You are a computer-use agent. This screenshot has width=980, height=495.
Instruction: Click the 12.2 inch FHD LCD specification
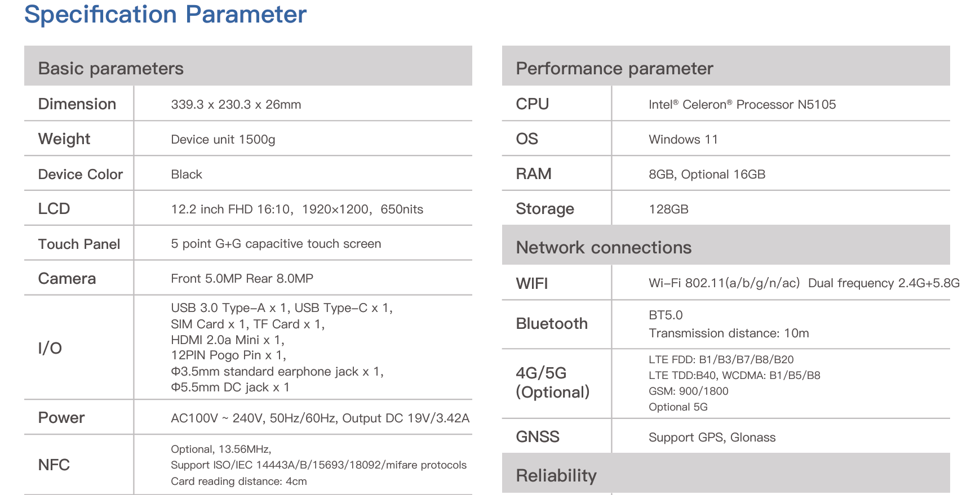click(296, 209)
